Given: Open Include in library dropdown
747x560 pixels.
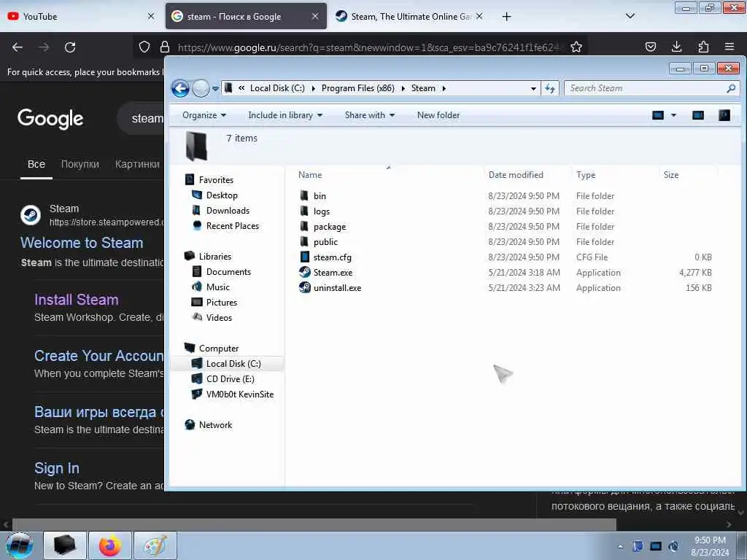Looking at the screenshot, I should click(x=285, y=115).
